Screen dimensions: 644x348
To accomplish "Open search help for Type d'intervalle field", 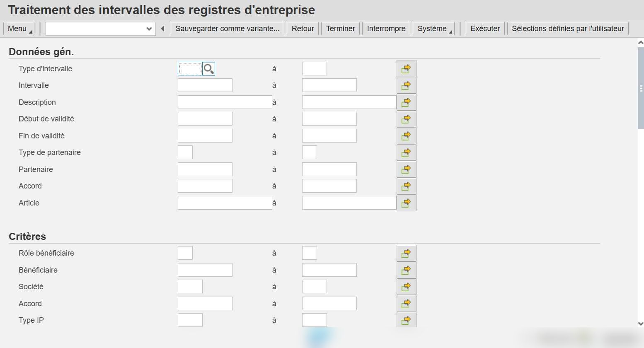I will pyautogui.click(x=209, y=69).
